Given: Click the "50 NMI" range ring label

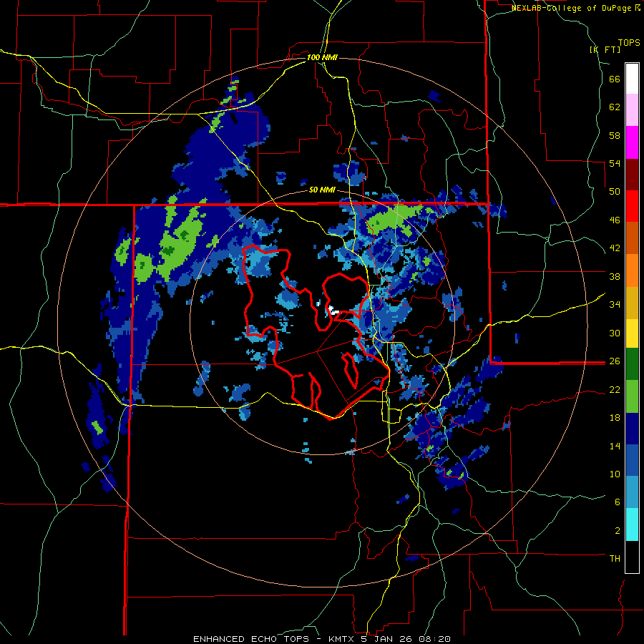Looking at the screenshot, I should tap(322, 190).
